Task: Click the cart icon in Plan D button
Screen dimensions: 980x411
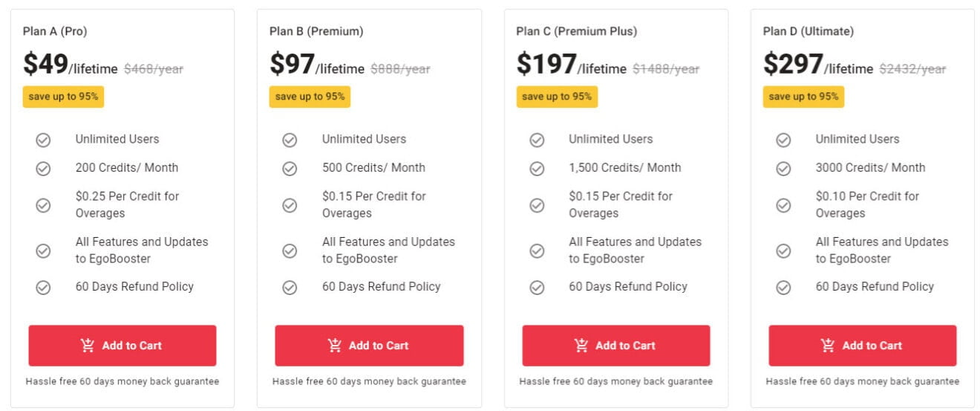Action: [828, 346]
